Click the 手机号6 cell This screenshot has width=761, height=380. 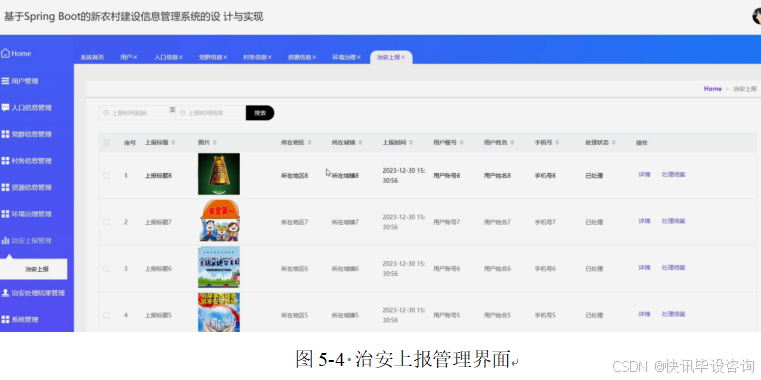546,268
